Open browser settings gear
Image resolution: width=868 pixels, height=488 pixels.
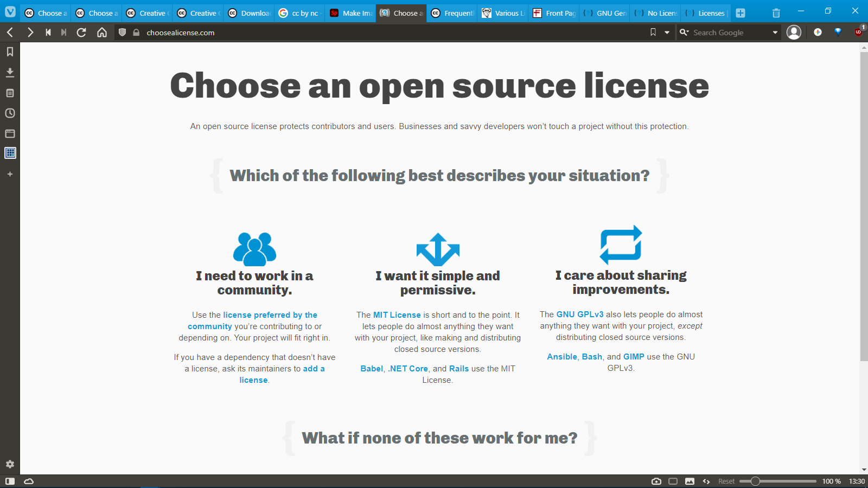coord(10,464)
